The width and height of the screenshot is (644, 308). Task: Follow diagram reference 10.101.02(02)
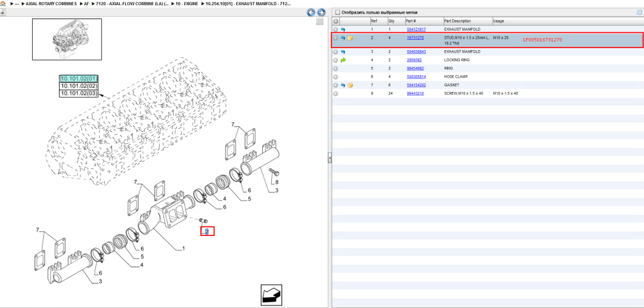click(x=79, y=86)
